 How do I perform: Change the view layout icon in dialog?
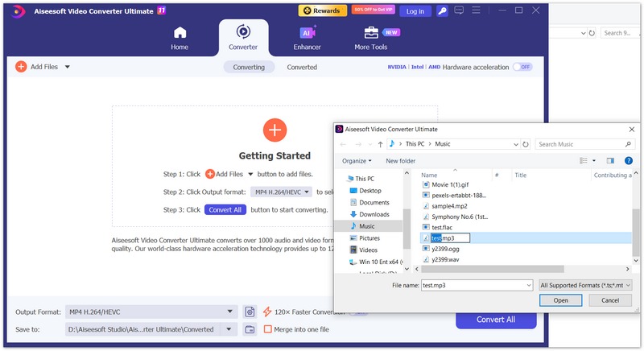click(583, 160)
